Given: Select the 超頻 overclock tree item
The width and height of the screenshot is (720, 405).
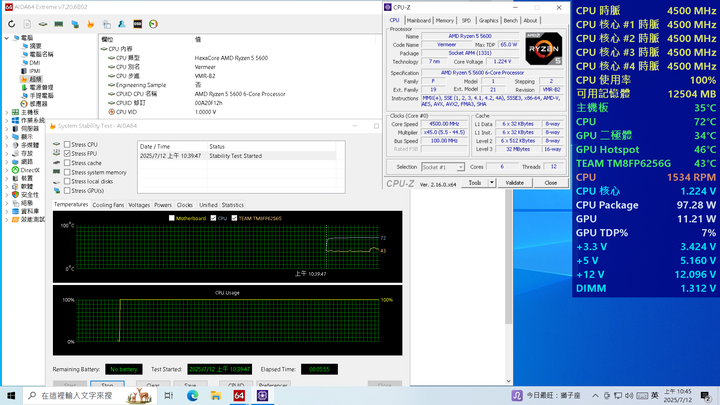Looking at the screenshot, I should coord(35,79).
